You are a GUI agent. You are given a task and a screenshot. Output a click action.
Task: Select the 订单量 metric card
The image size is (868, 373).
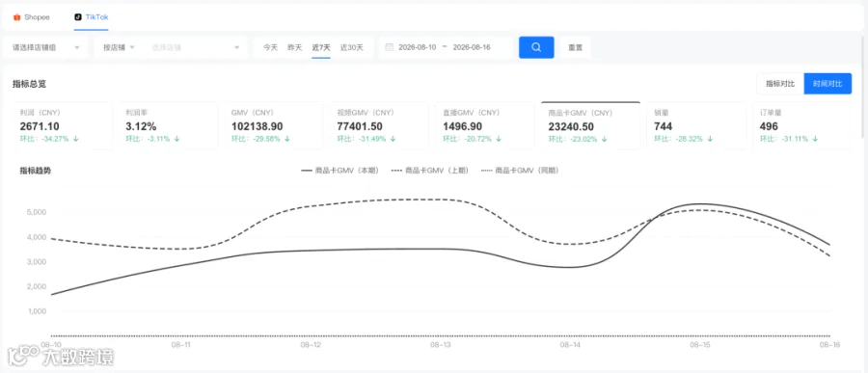pyautogui.click(x=801, y=125)
